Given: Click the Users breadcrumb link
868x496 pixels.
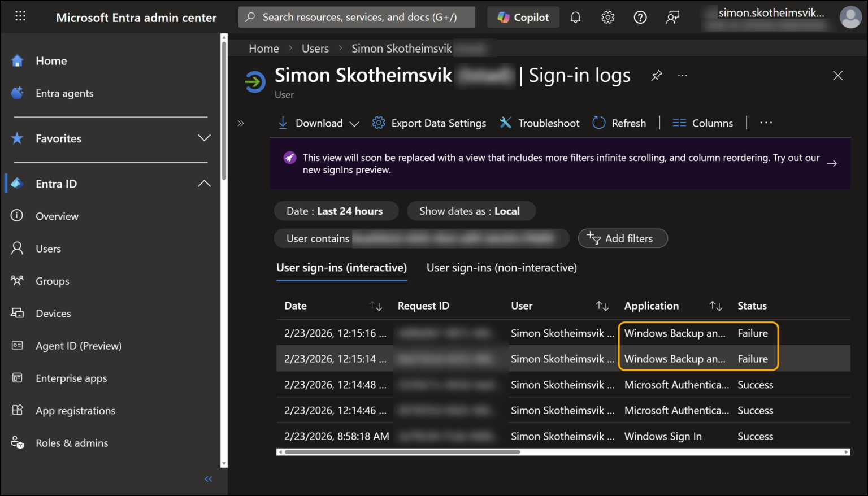Looking at the screenshot, I should 315,49.
